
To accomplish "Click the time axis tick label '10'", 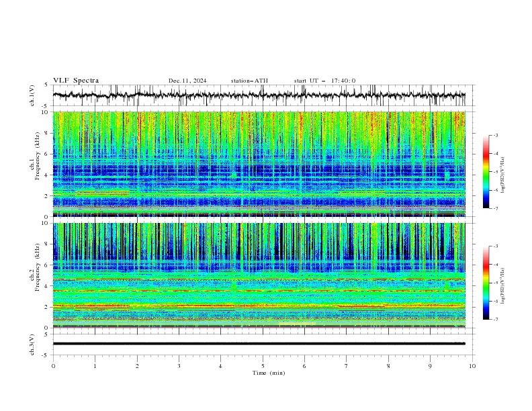I will click(x=472, y=366).
